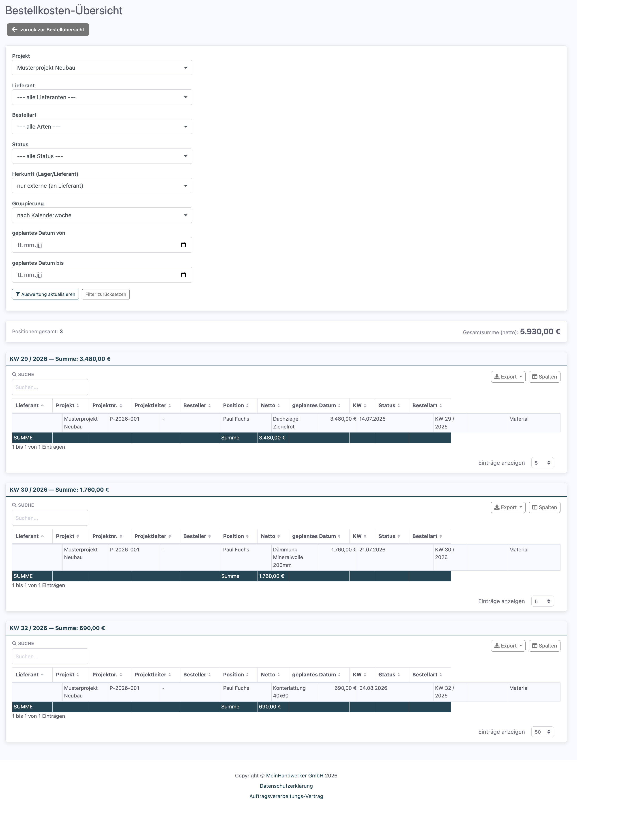Sort KW 29 table by geplantes Datum
This screenshot has height=822, width=644.
coord(319,405)
